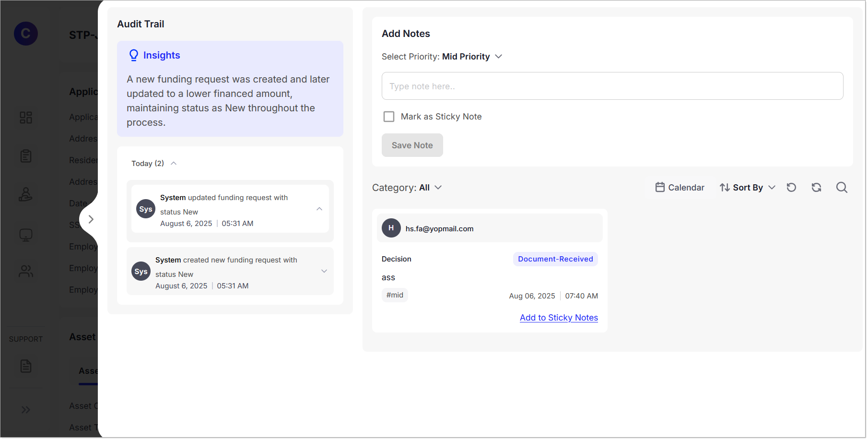The image size is (868, 440).
Task: Open the dashboard grid icon in sidebar
Action: click(26, 118)
